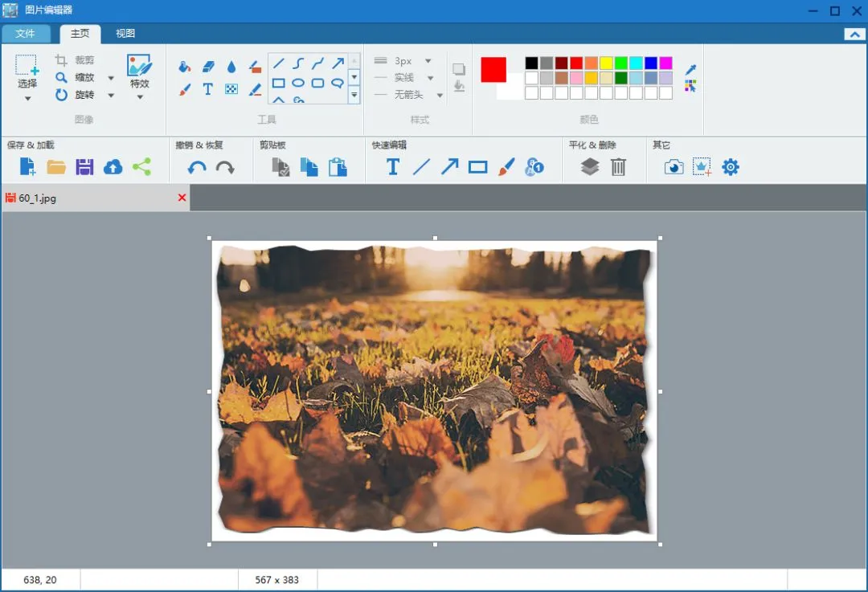Pick the yellow color swatch
Viewport: 868px width, 592px height.
tap(606, 63)
